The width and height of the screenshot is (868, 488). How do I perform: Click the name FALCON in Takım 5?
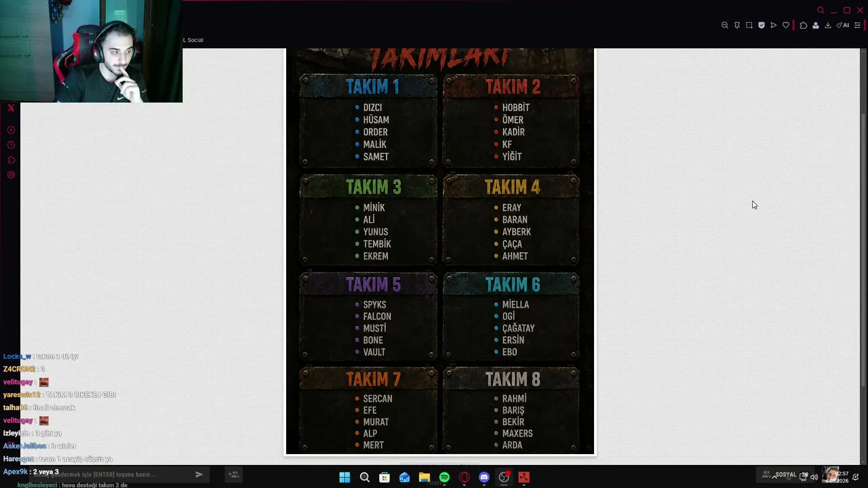377,317
